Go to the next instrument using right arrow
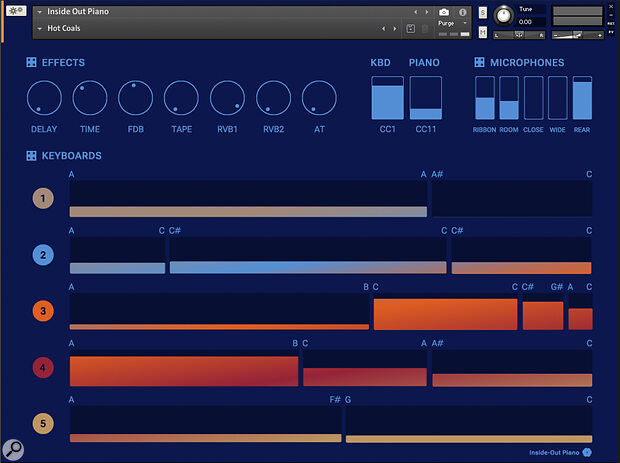This screenshot has width=620, height=463. click(x=428, y=12)
